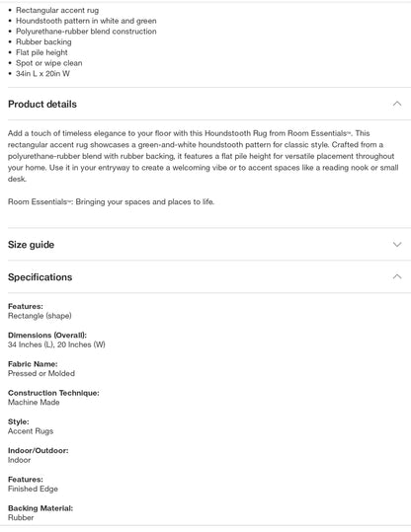Select the Dimensions (Overall) specification label
The width and height of the screenshot is (411, 532).
[47, 336]
